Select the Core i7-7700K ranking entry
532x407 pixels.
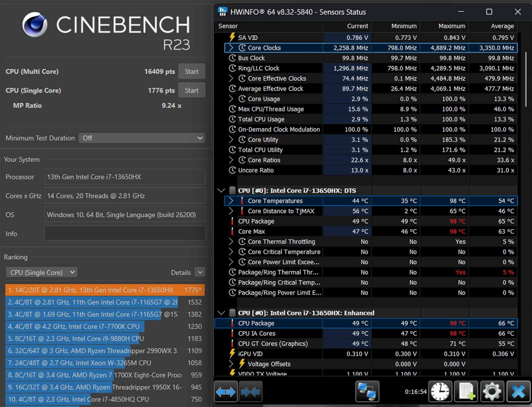[105, 326]
